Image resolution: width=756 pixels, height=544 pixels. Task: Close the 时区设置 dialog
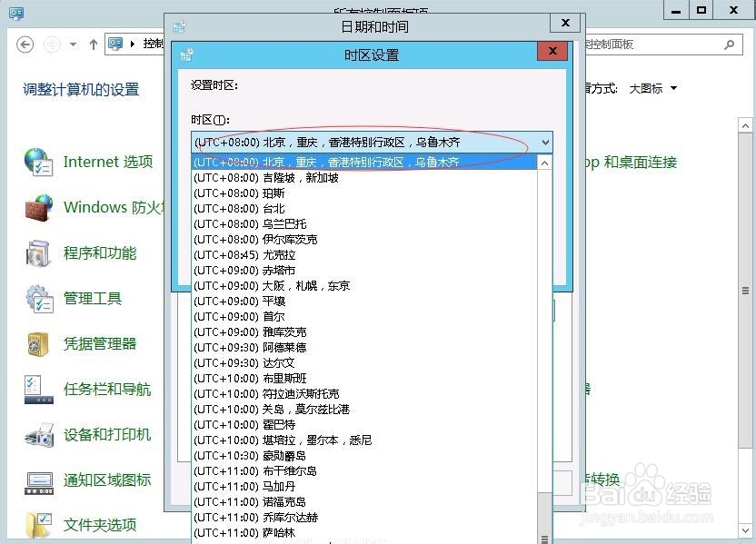click(552, 51)
